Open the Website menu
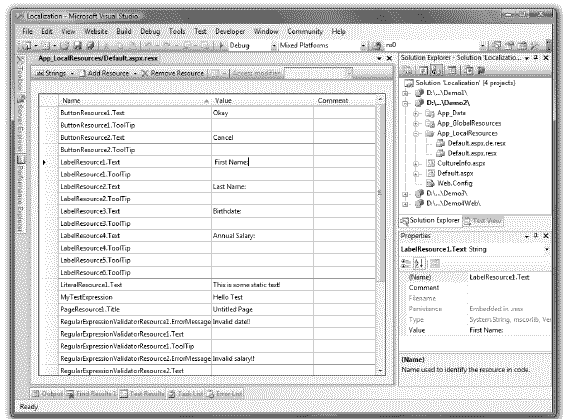The width and height of the screenshot is (563, 419). tap(96, 32)
